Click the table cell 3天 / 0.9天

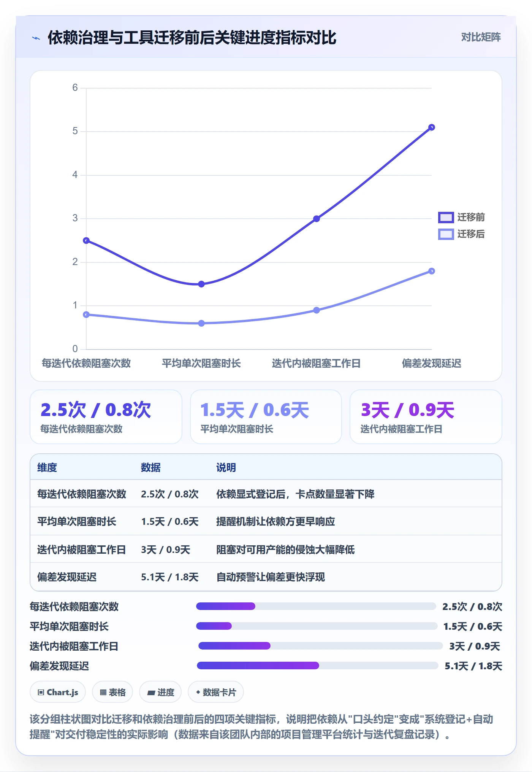tap(165, 550)
